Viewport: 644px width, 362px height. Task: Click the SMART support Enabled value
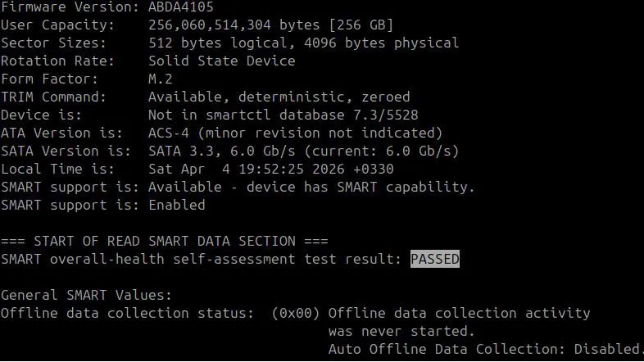177,205
